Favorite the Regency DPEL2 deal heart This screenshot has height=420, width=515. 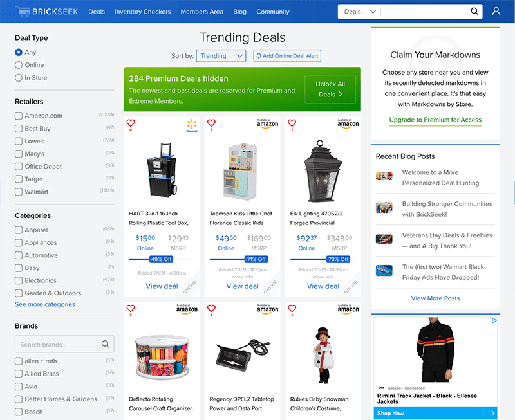[211, 309]
